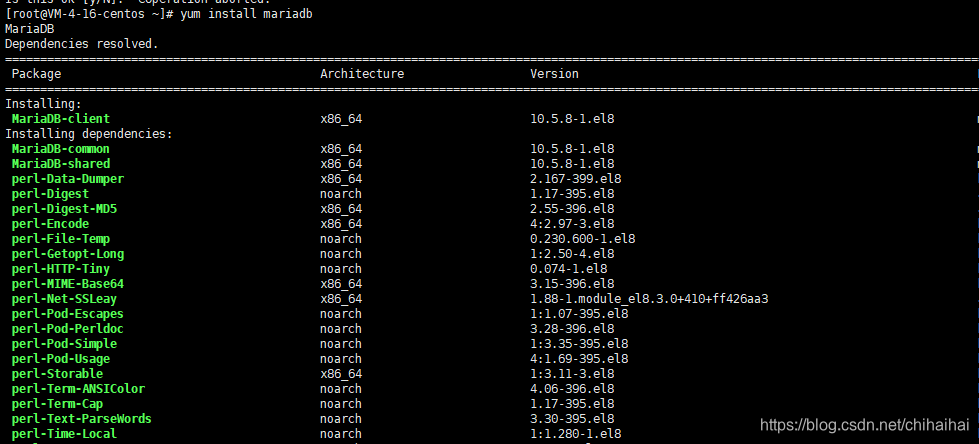Click the perl-Pod-Perldoc package name
979x444 pixels.
67,328
